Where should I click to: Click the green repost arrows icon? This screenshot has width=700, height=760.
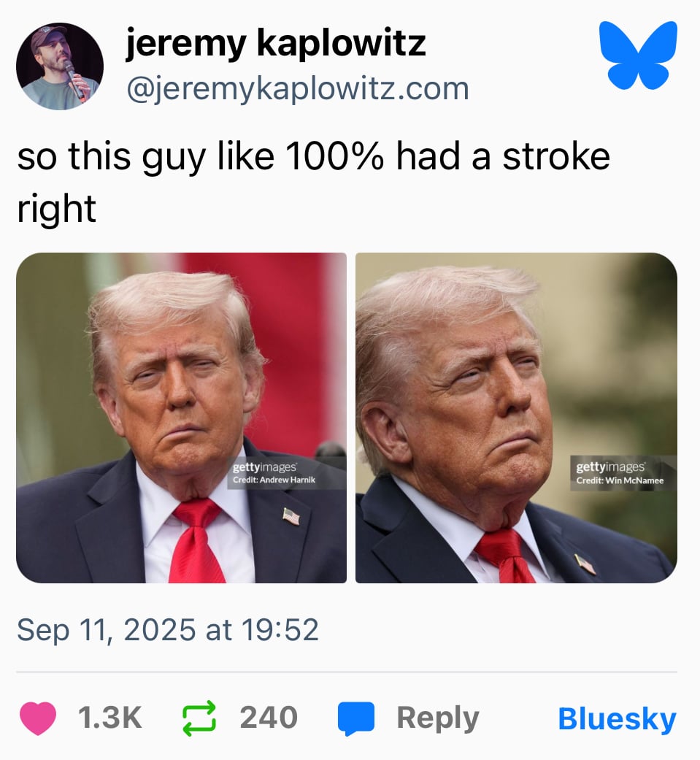tap(199, 718)
